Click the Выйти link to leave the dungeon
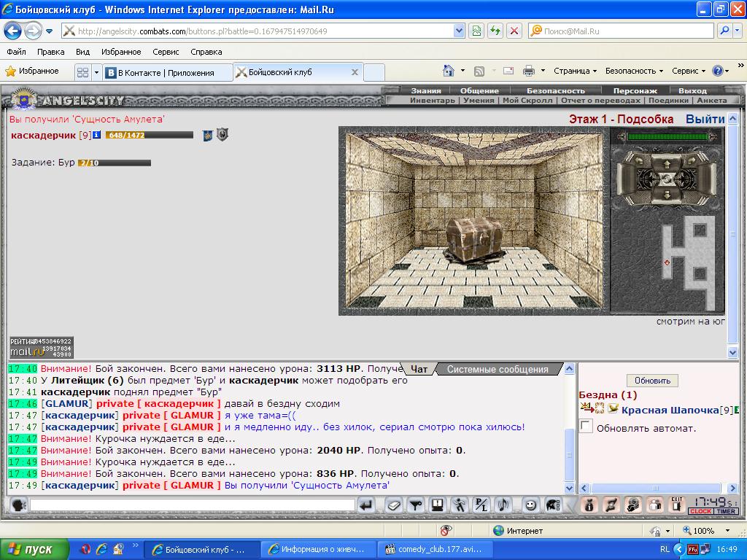Screen dimensions: 747x560 [705, 119]
